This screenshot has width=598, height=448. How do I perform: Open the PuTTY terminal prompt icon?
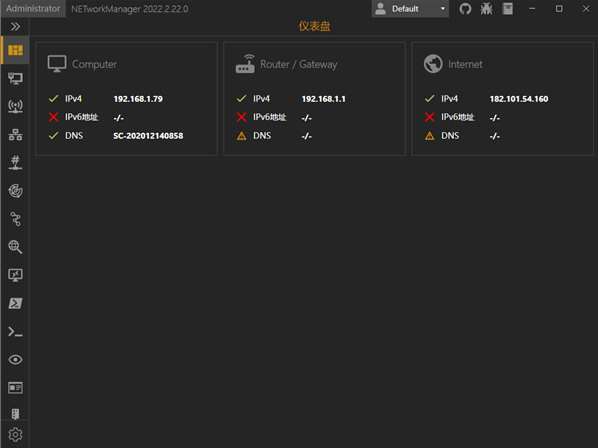pyautogui.click(x=15, y=332)
